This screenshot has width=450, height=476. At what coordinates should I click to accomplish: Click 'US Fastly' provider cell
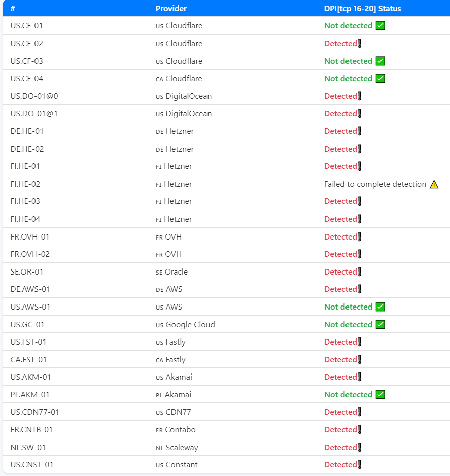coord(170,342)
